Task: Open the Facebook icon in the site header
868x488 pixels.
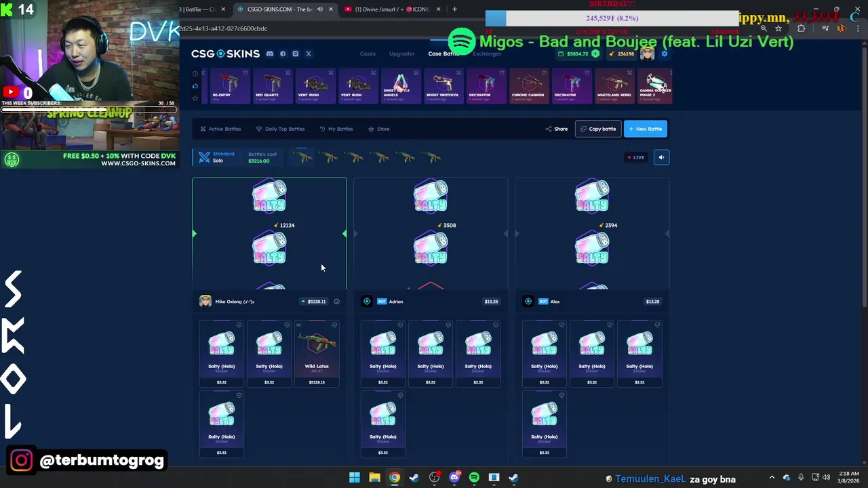Action: click(283, 54)
